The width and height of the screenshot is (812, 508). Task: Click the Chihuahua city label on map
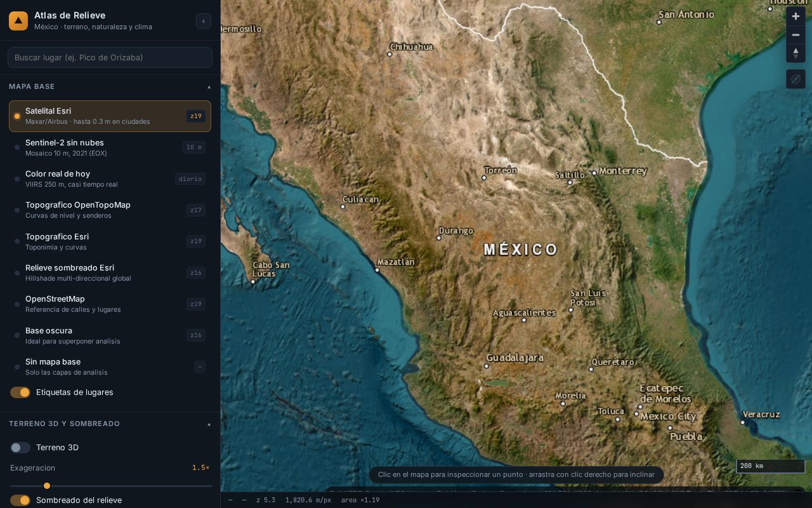point(411,46)
